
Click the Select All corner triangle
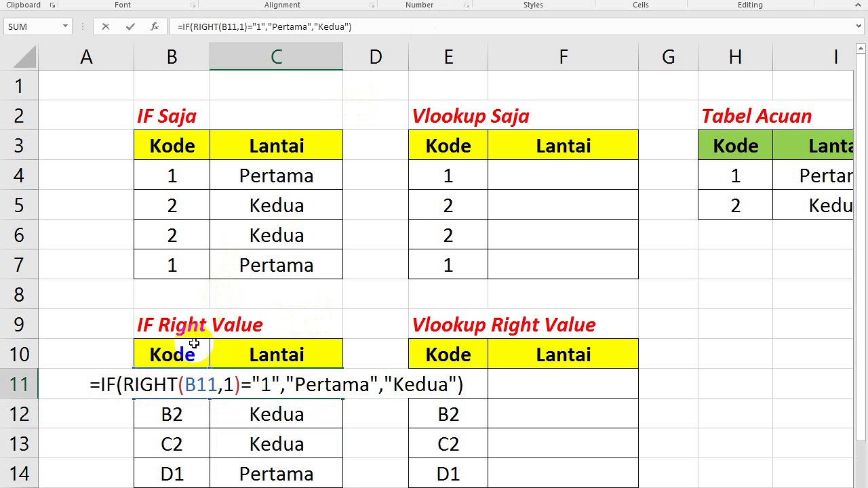24,57
